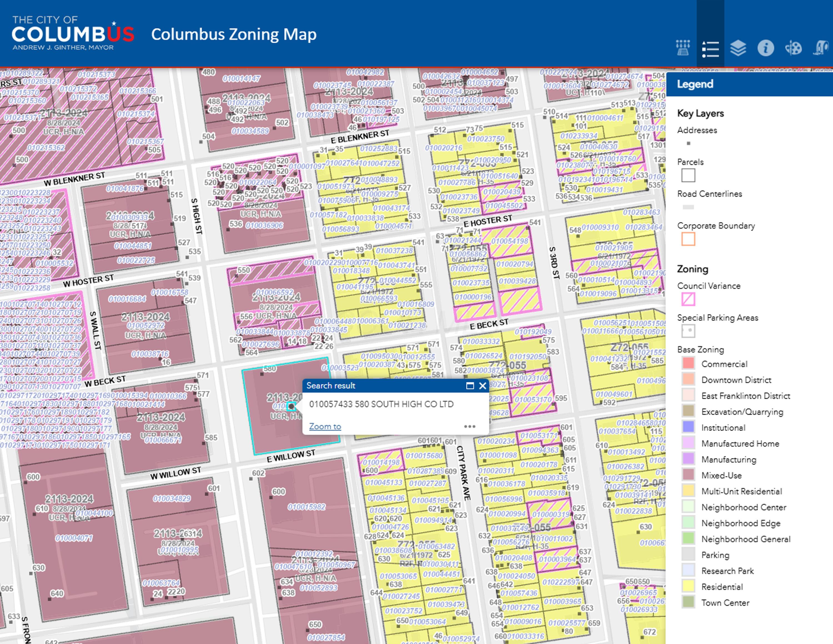Open the Info about widget

coord(766,48)
